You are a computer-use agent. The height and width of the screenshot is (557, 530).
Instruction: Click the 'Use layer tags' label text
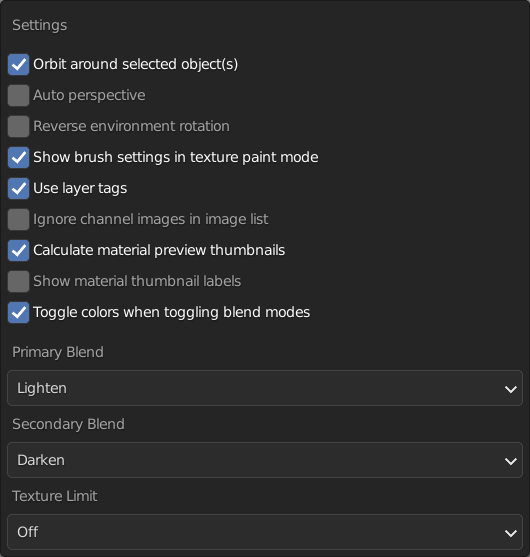pyautogui.click(x=80, y=188)
